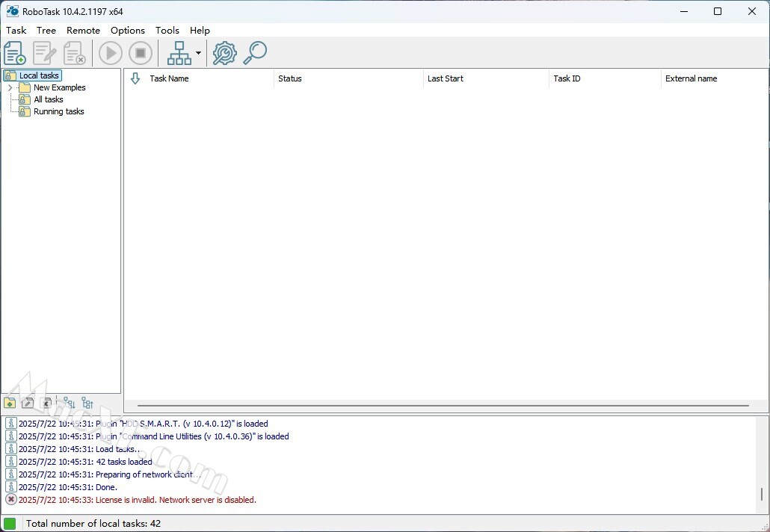Viewport: 770px width, 532px height.
Task: Select the "License is invalid" log entry
Action: (138, 500)
